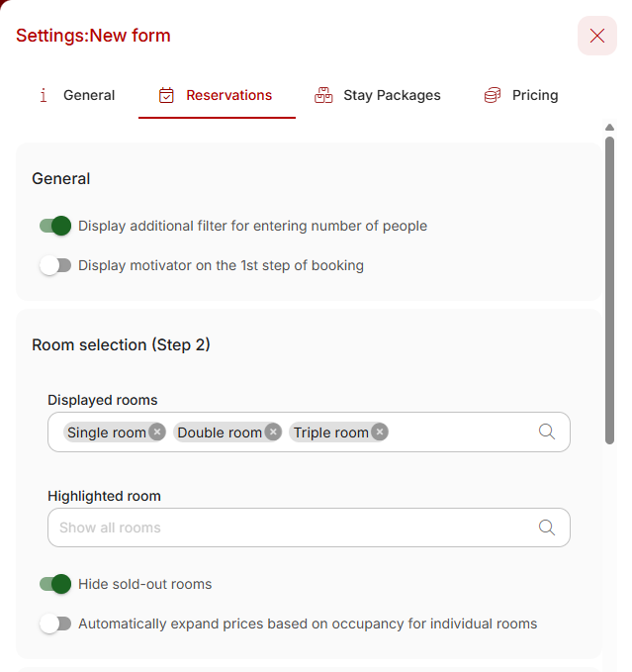Click search icon in Highlighted room field
This screenshot has height=672, width=632.
547,528
